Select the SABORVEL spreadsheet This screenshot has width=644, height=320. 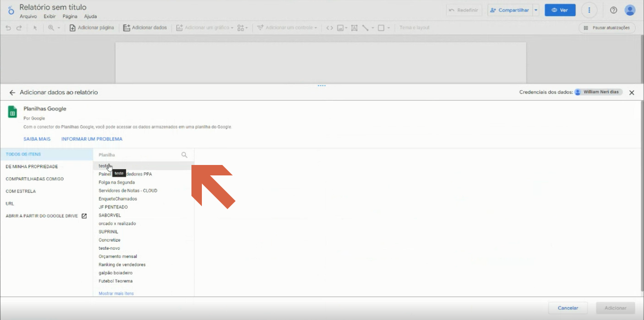[x=144, y=215]
